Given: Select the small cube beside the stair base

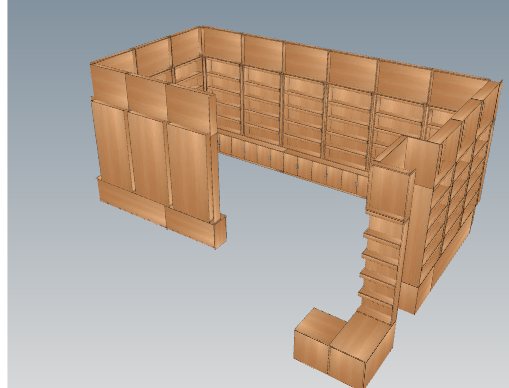Looking at the screenshot, I should tap(313, 337).
